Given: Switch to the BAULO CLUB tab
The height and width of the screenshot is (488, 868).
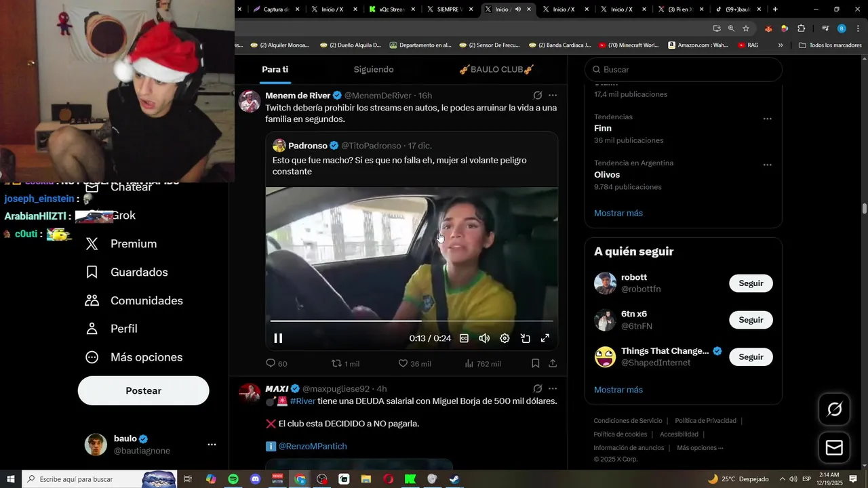Looking at the screenshot, I should pos(496,69).
